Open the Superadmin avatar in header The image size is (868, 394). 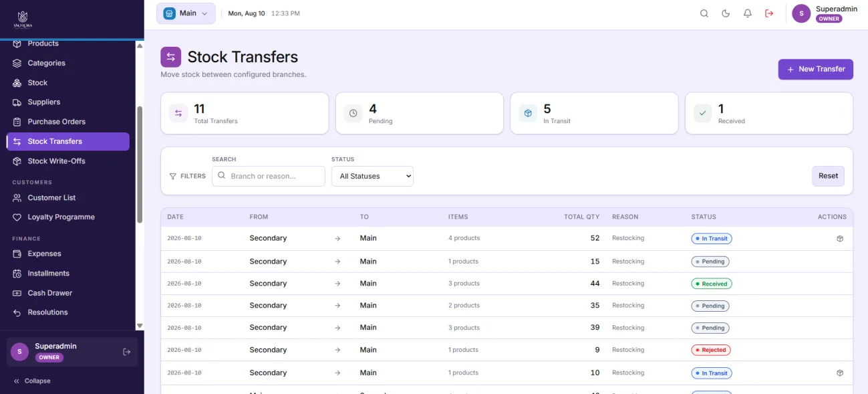click(801, 13)
